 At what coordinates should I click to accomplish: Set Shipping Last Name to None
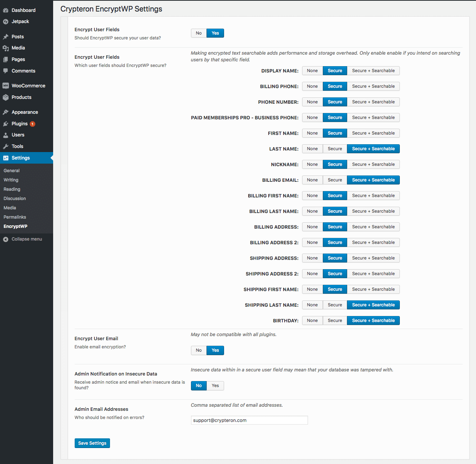click(312, 305)
